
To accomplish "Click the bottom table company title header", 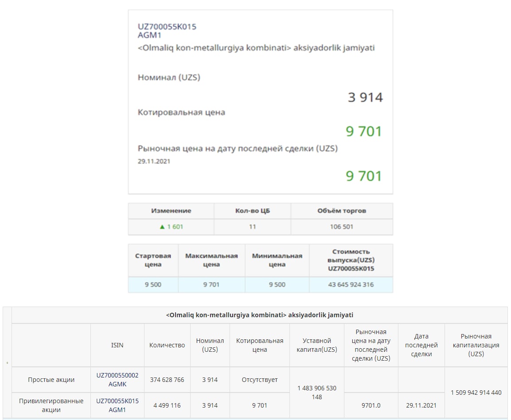I will coord(260,315).
